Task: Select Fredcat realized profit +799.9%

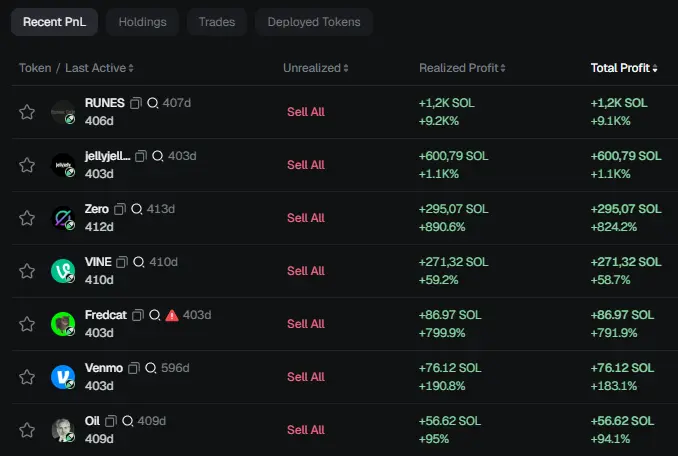Action: click(441, 333)
